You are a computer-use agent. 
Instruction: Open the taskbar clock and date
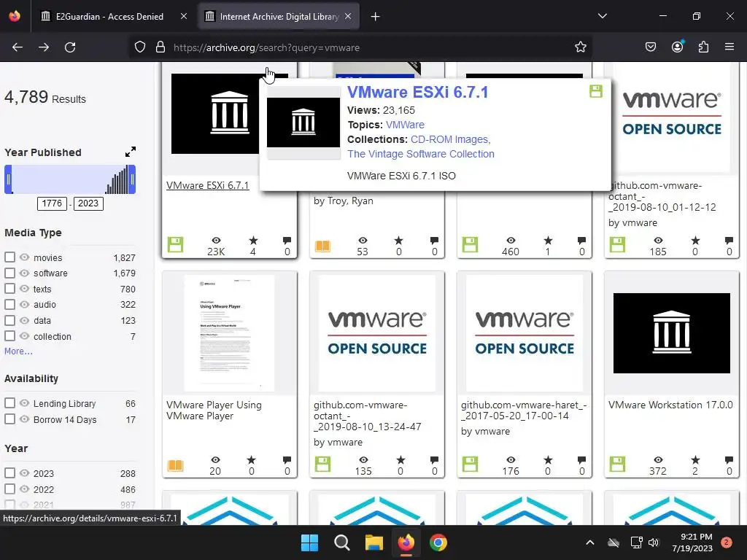point(692,542)
